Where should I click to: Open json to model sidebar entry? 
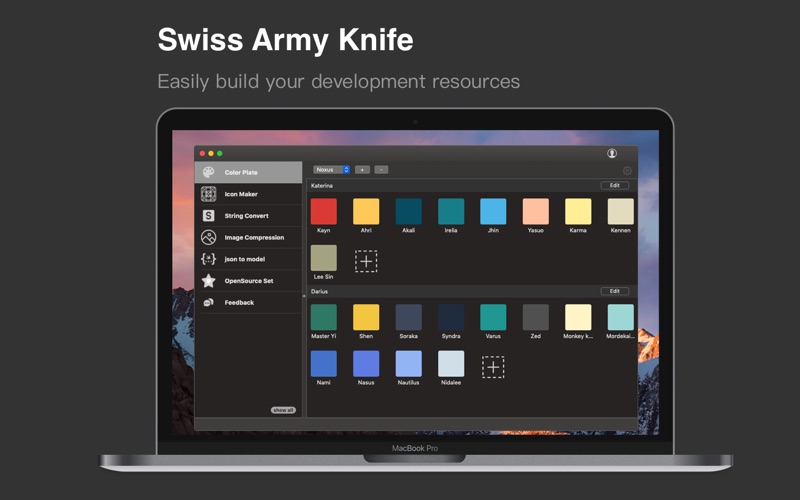[248, 259]
